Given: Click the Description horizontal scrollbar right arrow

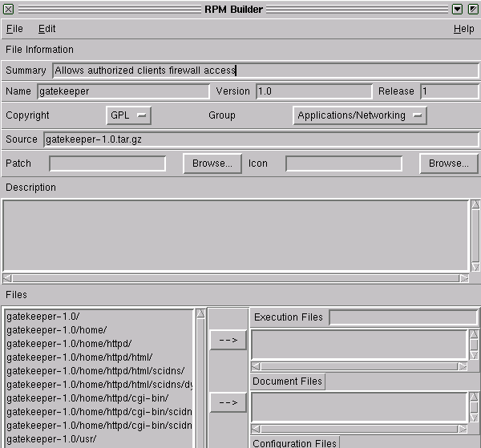Looking at the screenshot, I should click(x=464, y=278).
